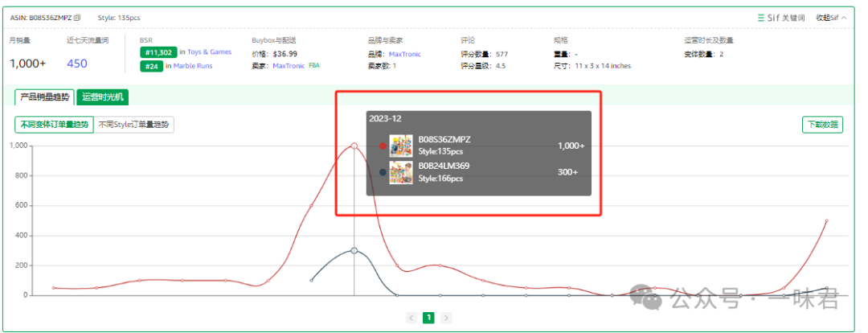The image size is (868, 333).
Task: Open the brand MaxTronic link under 品牌与卖家
Action: (404, 55)
